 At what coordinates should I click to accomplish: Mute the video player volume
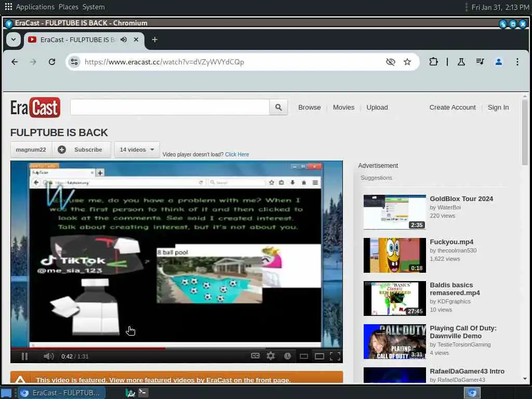coord(48,356)
